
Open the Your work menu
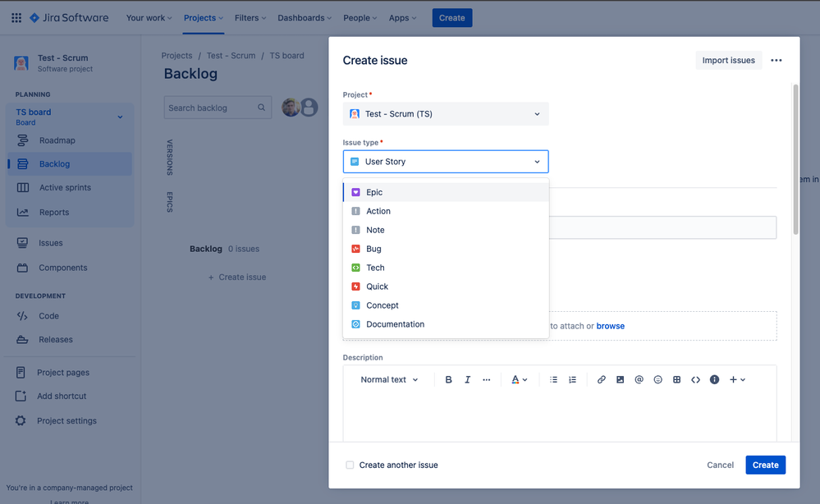149,18
